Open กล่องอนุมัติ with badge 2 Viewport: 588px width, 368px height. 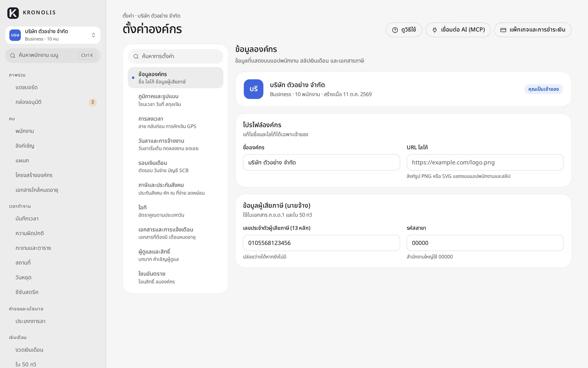(x=53, y=102)
